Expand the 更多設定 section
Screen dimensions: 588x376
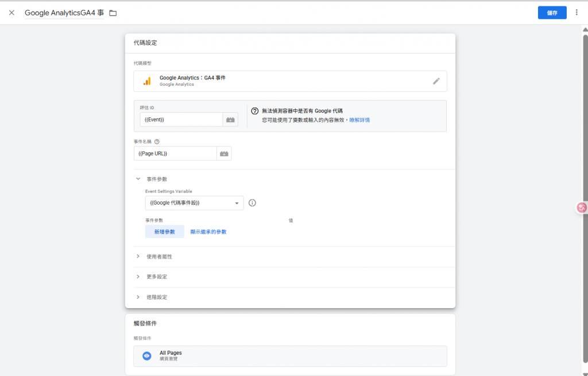point(138,277)
